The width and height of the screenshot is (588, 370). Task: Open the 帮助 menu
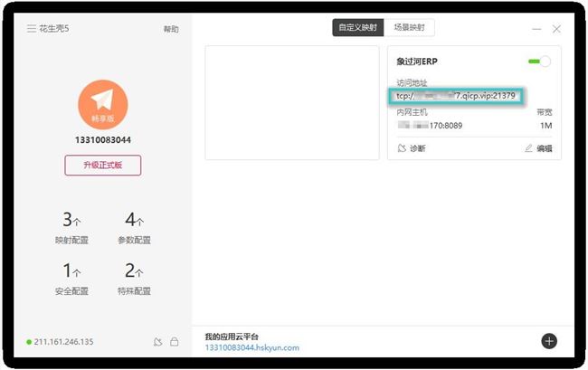coord(171,29)
